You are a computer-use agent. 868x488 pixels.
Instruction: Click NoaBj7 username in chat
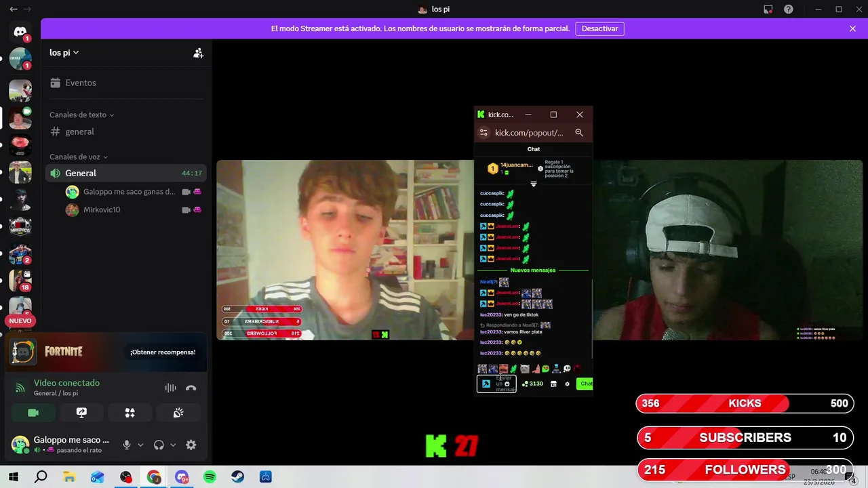[x=488, y=282]
